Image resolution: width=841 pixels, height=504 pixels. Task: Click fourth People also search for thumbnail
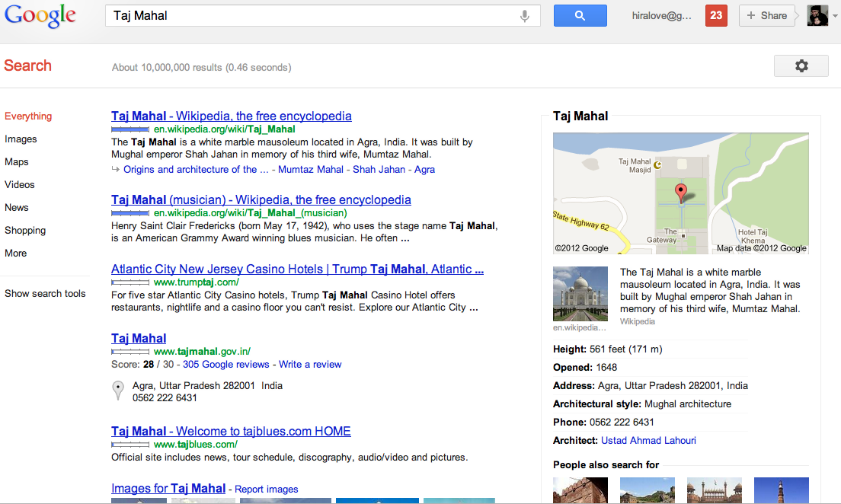pos(782,490)
